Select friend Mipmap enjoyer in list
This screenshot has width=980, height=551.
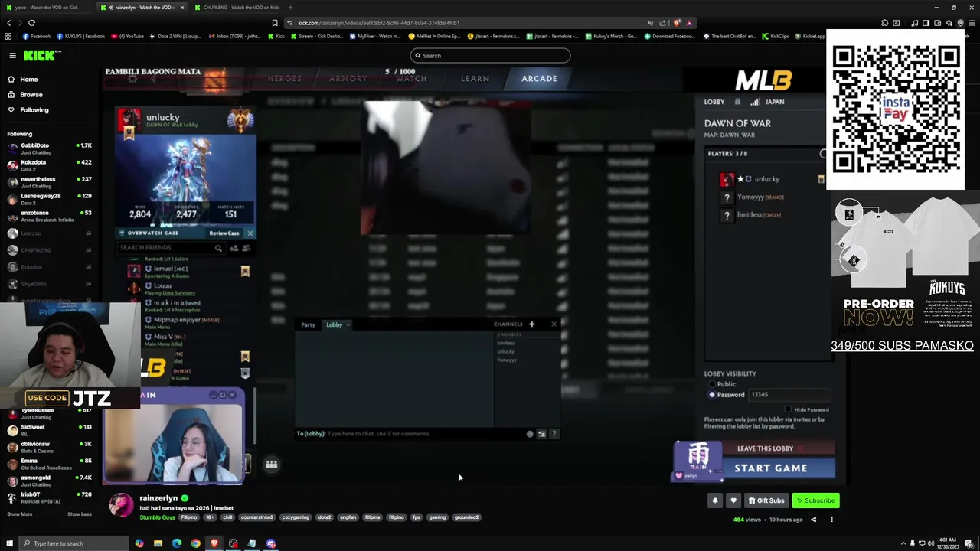click(188, 323)
